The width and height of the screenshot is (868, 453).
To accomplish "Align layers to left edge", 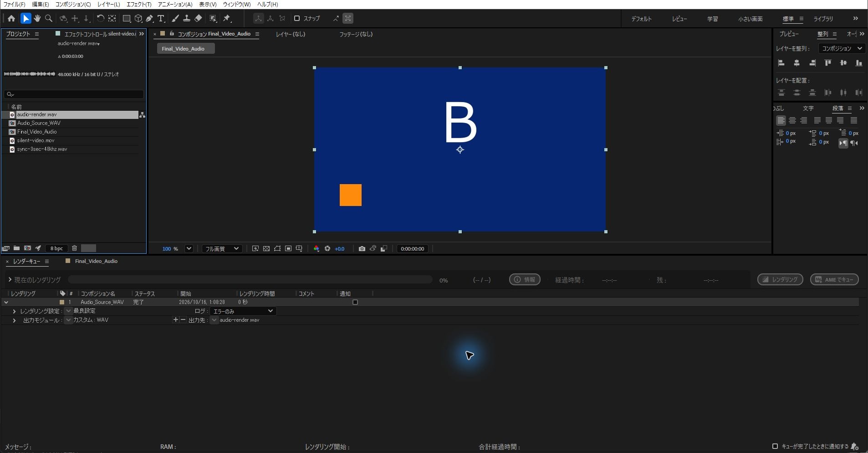I will (781, 63).
